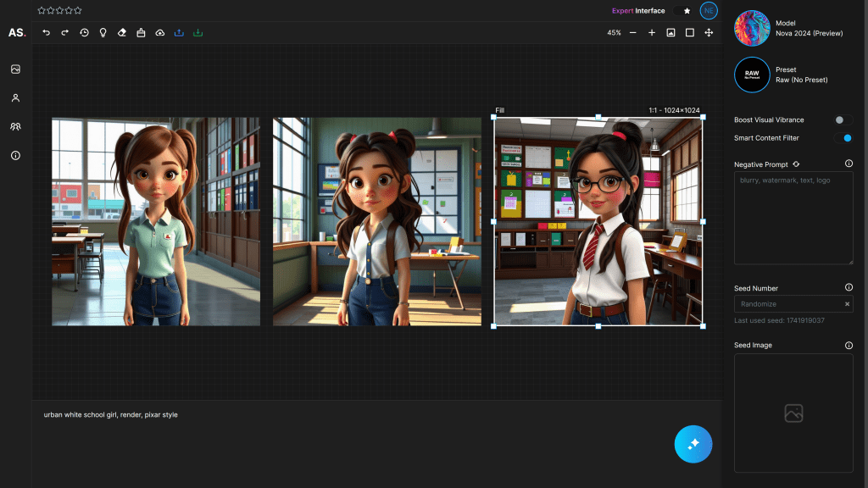Click the undo arrow in the toolbar
Screen dimensions: 868x488
click(46, 32)
